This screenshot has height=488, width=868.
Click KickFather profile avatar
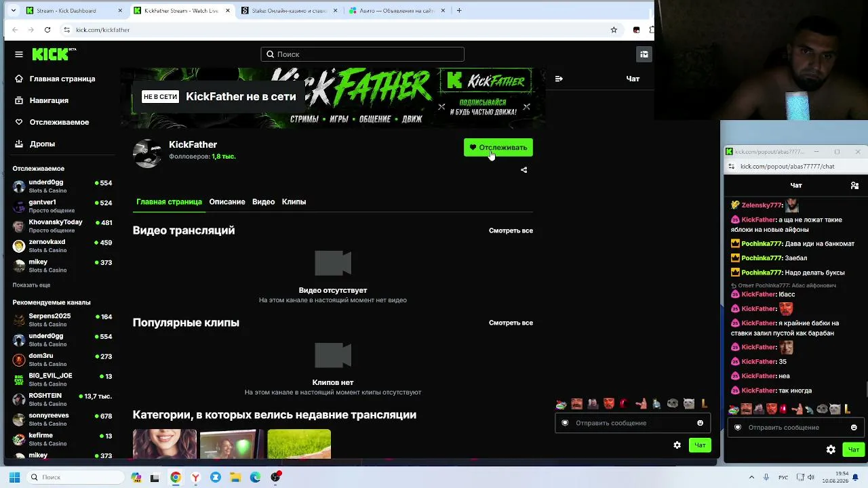tap(147, 153)
